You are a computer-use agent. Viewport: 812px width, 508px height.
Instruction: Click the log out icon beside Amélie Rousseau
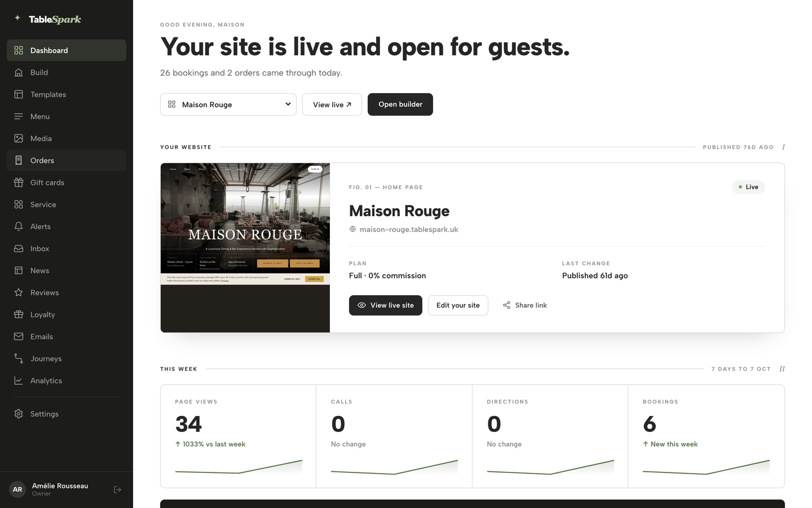(117, 489)
